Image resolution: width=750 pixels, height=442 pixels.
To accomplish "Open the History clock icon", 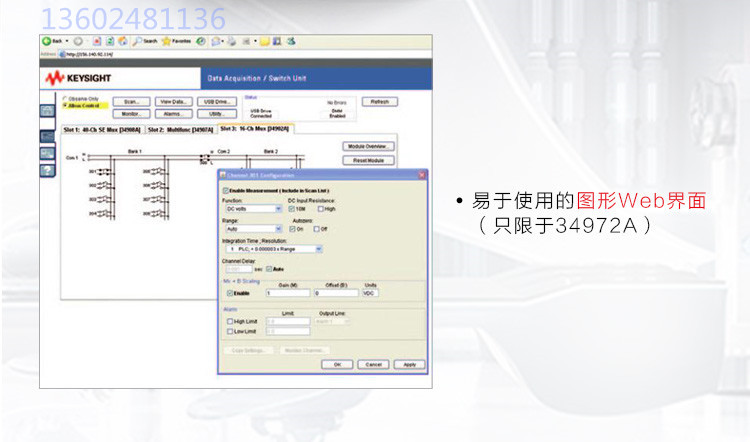I will 201,41.
